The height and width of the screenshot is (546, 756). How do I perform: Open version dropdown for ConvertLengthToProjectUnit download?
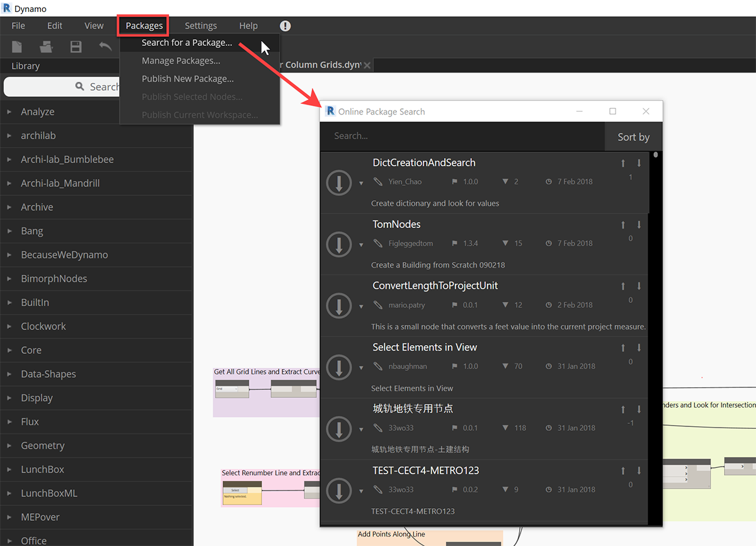[361, 307]
